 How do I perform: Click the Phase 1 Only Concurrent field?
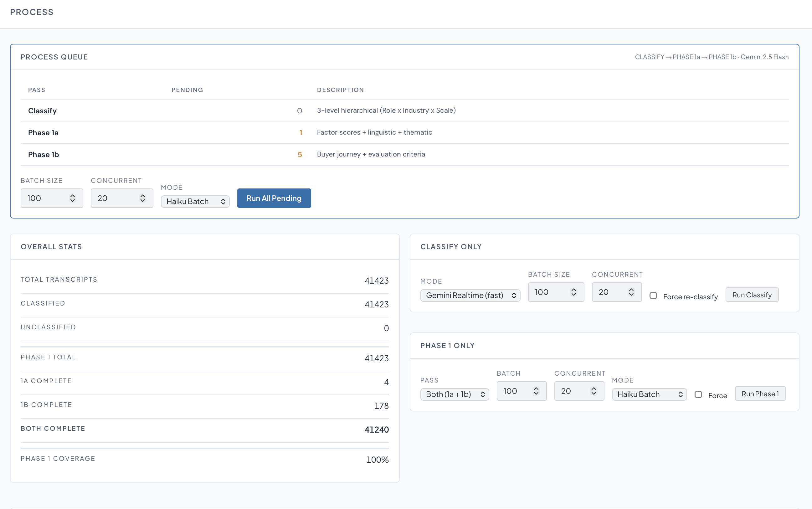579,391
